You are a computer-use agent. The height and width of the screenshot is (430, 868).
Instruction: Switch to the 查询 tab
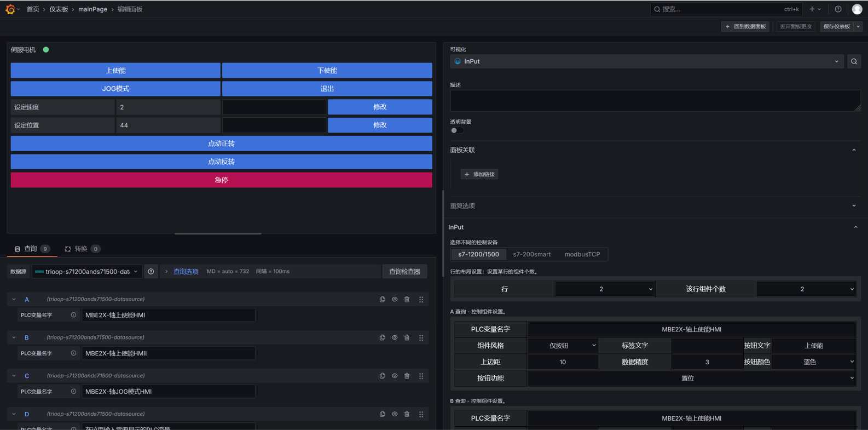click(32, 249)
